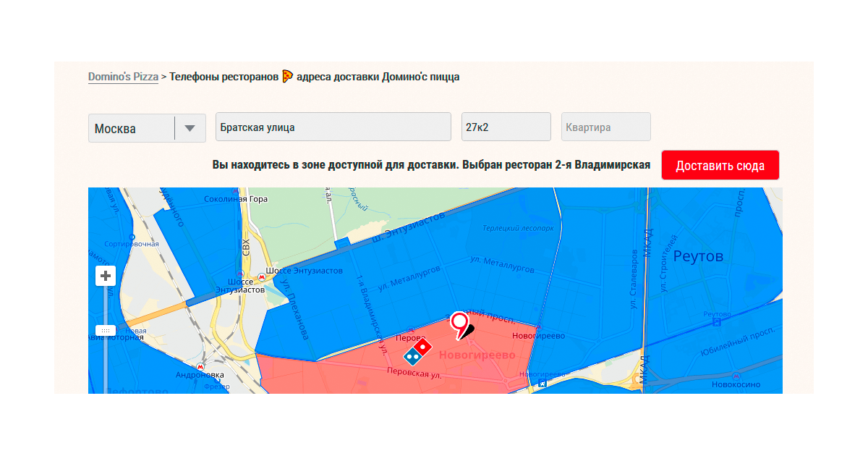Click the Андроновка metro icon

click(x=200, y=367)
